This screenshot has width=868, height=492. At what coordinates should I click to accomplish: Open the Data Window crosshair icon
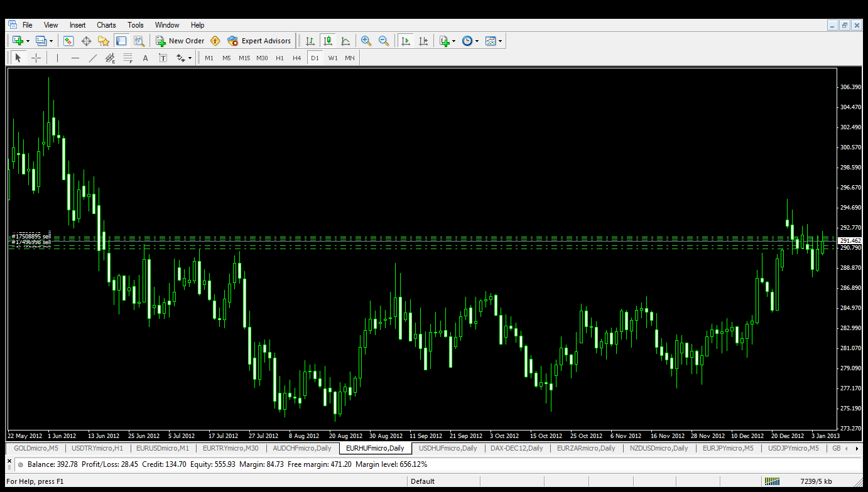[86, 41]
